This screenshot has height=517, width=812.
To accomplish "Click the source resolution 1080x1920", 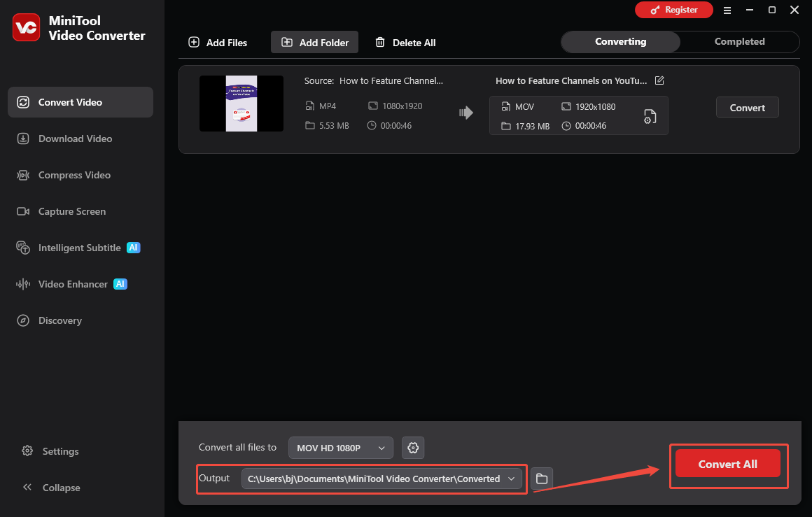I will coord(402,106).
